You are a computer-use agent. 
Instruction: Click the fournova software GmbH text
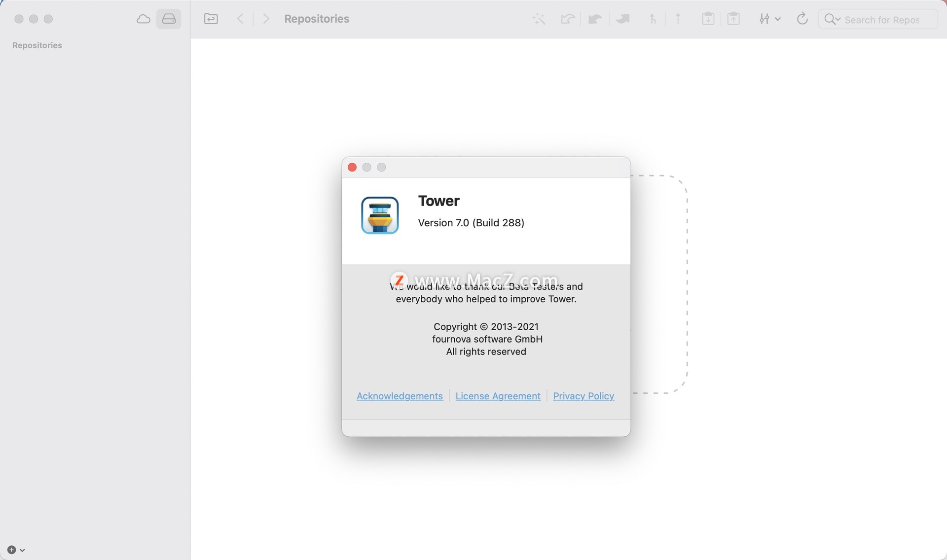pos(487,339)
